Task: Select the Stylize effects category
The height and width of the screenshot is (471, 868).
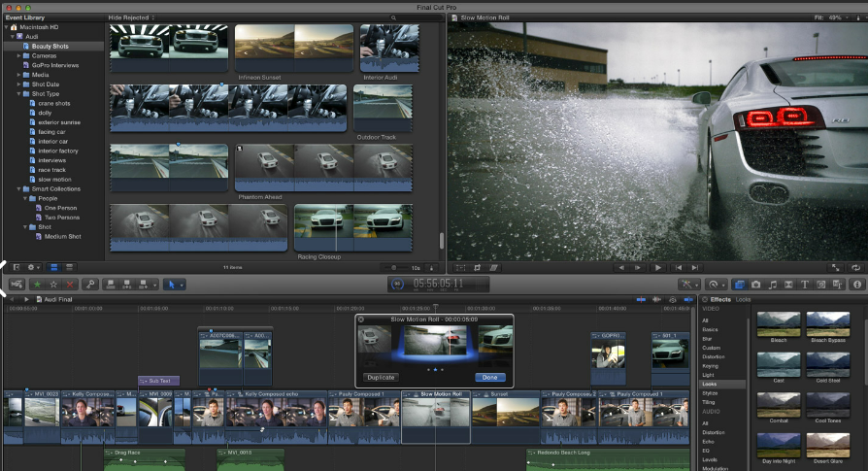Action: click(x=710, y=393)
